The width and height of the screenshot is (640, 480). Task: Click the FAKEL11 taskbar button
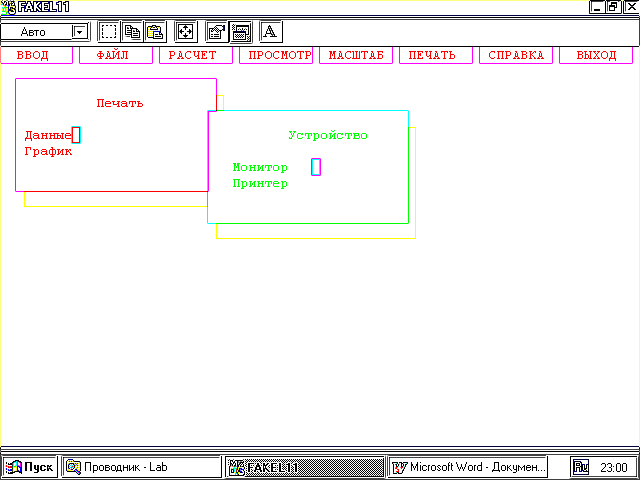[305, 467]
